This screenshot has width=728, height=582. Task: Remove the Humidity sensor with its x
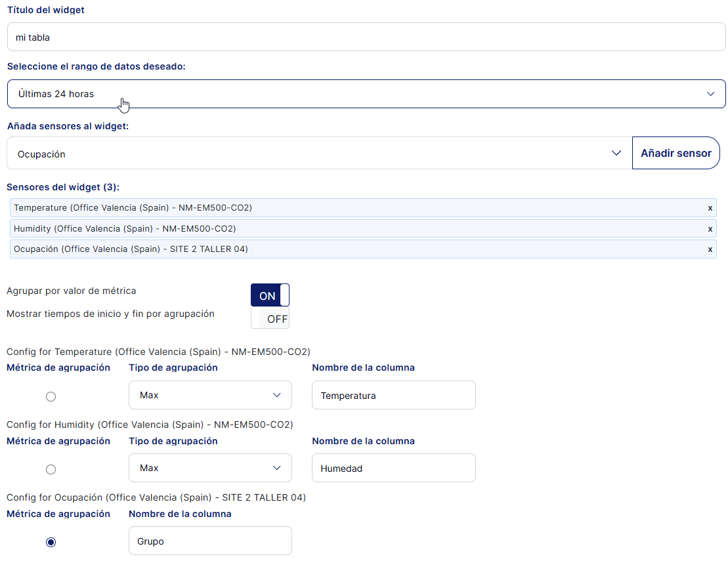pyautogui.click(x=710, y=229)
